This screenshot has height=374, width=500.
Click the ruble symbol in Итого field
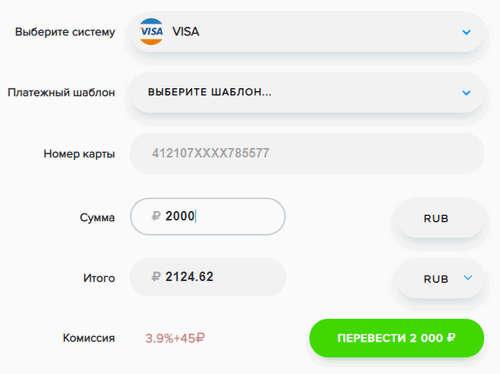click(156, 276)
